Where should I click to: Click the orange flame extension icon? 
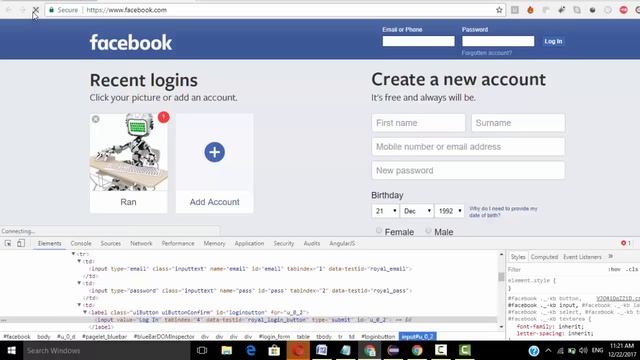[530, 10]
